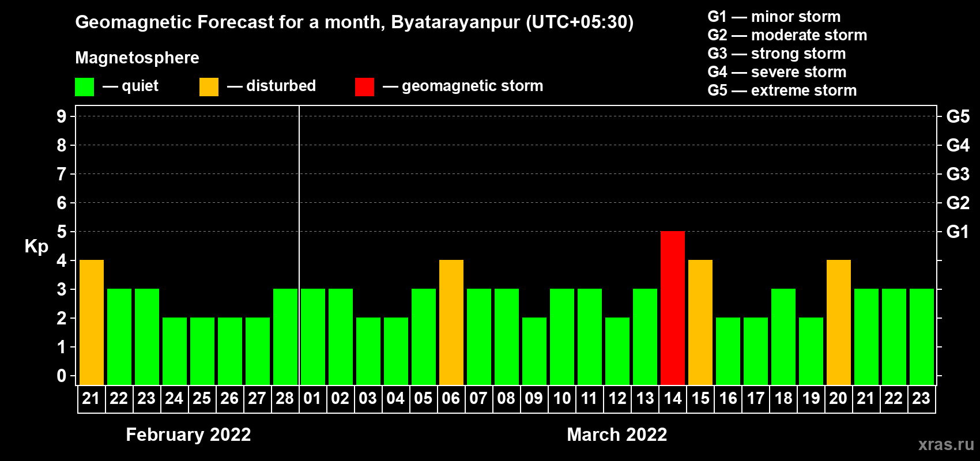
Task: Click the 'March 2022' month label
Action: [x=617, y=434]
